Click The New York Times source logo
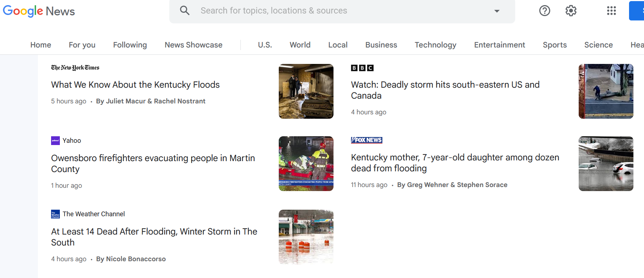The height and width of the screenshot is (278, 644). tap(75, 68)
